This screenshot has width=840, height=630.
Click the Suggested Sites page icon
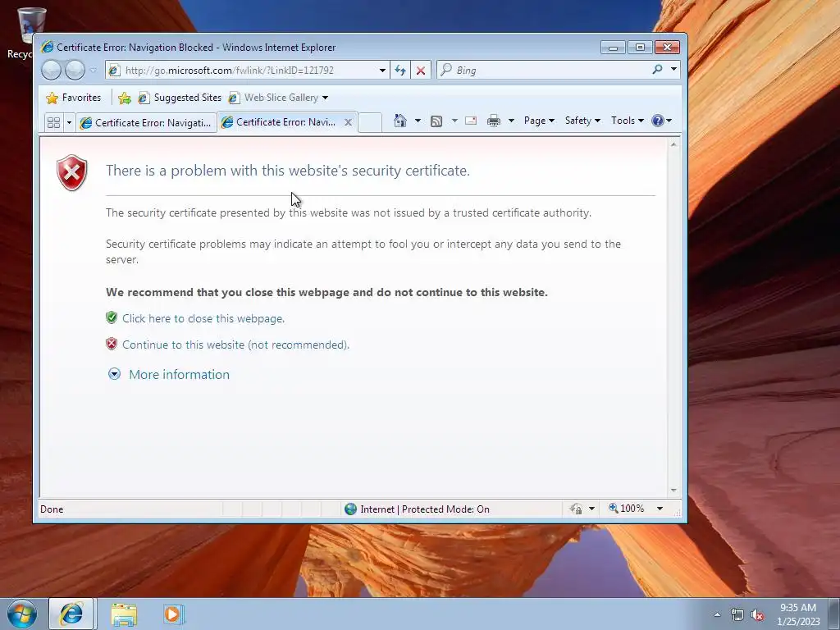pyautogui.click(x=144, y=98)
